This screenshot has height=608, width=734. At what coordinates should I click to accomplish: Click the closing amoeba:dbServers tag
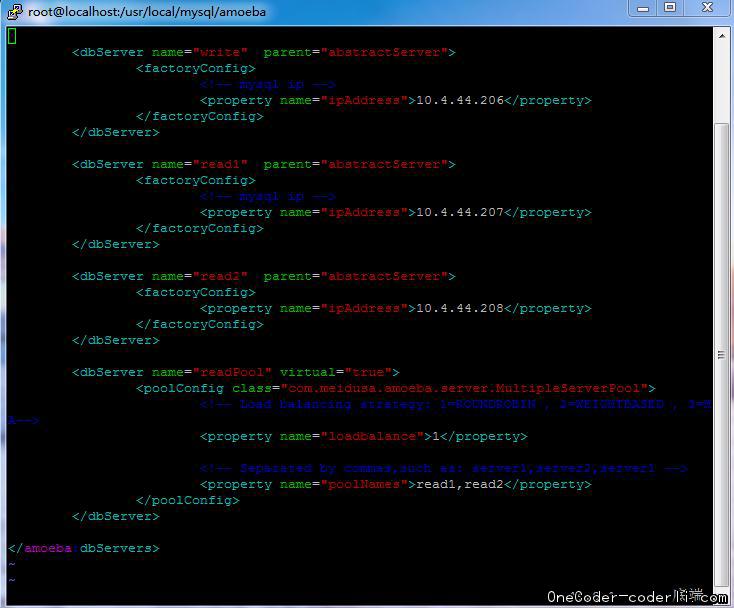pos(83,548)
